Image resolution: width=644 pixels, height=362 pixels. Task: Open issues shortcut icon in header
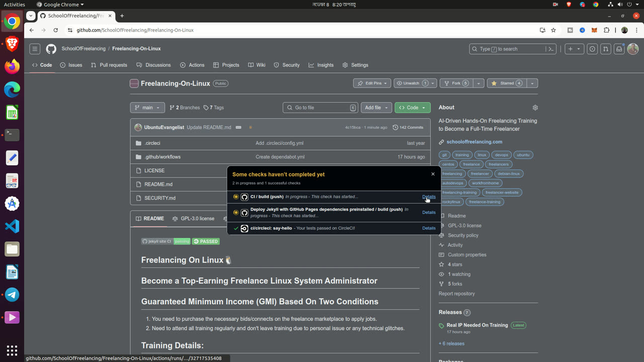[x=592, y=49]
